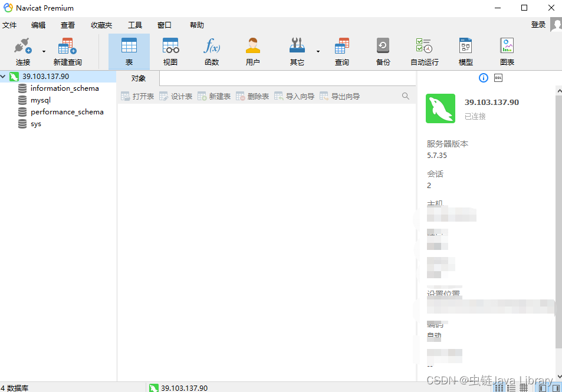Screen dimensions: 562x392
Task: Switch to detail view in status bar
Action: [511, 388]
